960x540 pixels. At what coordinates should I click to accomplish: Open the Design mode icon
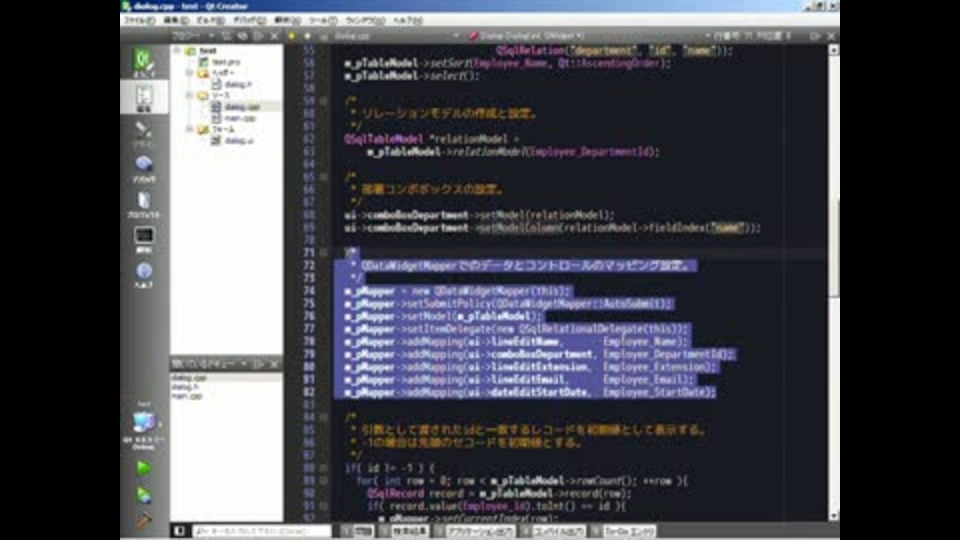[x=144, y=133]
